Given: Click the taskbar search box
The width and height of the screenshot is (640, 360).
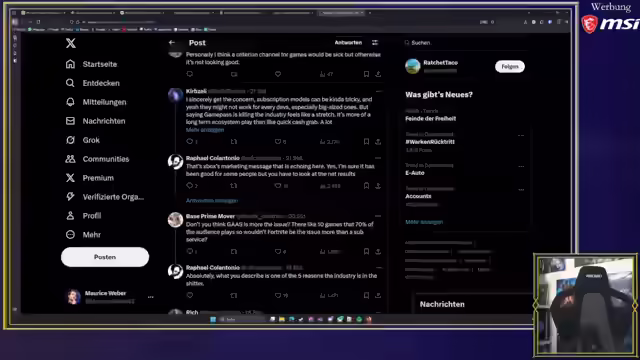Looking at the screenshot, I should tap(242, 319).
